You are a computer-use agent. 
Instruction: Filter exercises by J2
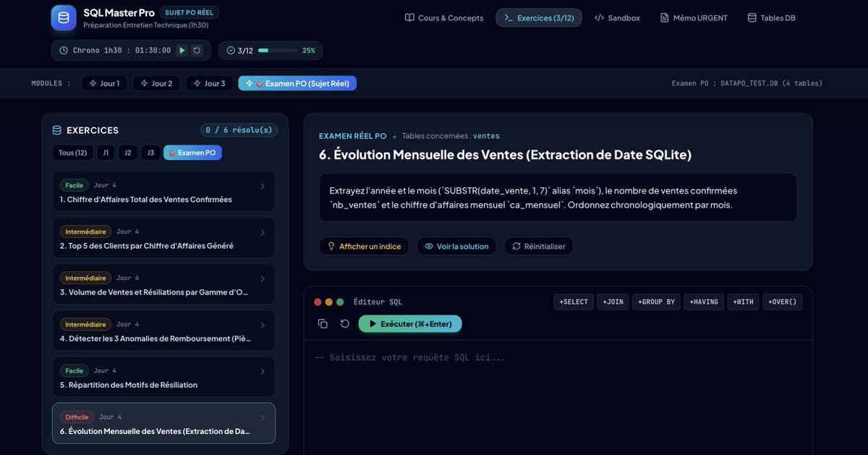click(127, 153)
